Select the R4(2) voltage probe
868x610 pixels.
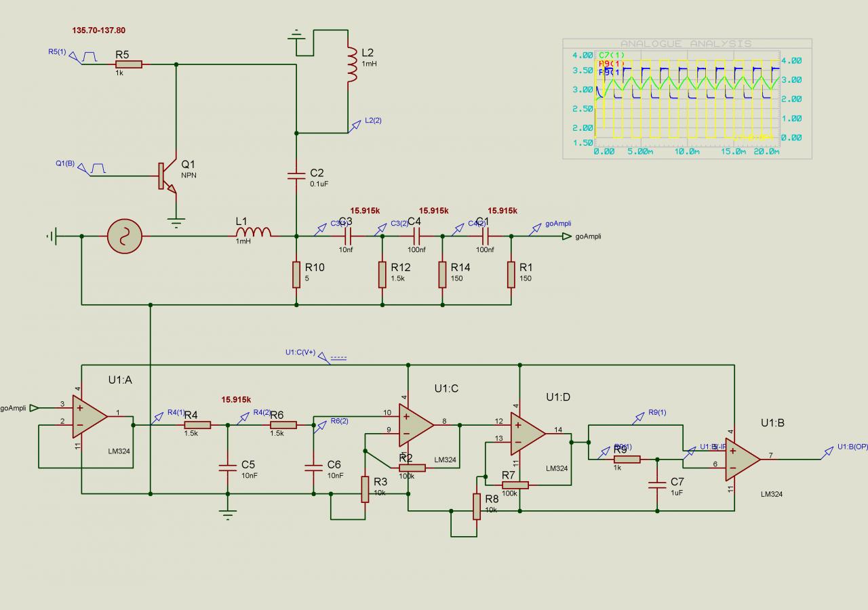point(244,418)
